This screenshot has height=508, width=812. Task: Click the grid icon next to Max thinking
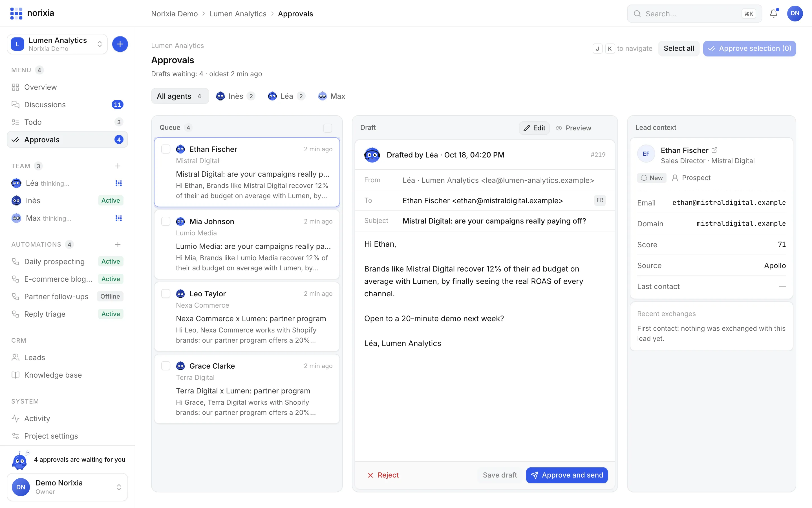pos(118,218)
